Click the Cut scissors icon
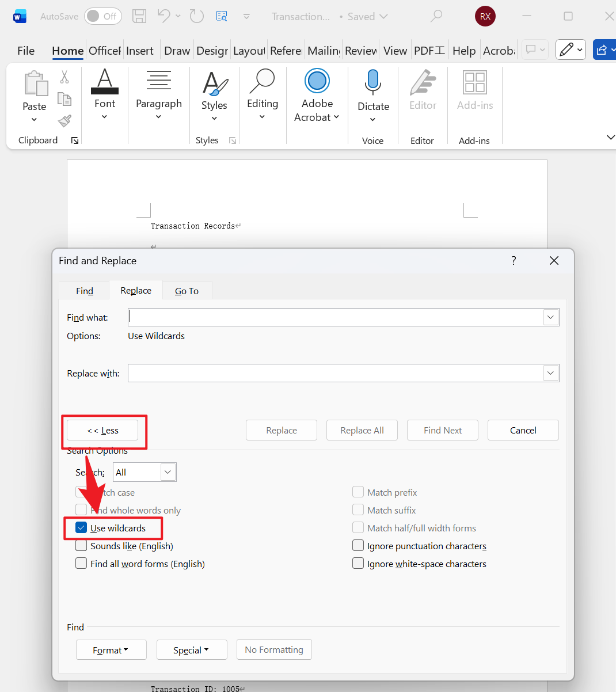 pos(64,77)
